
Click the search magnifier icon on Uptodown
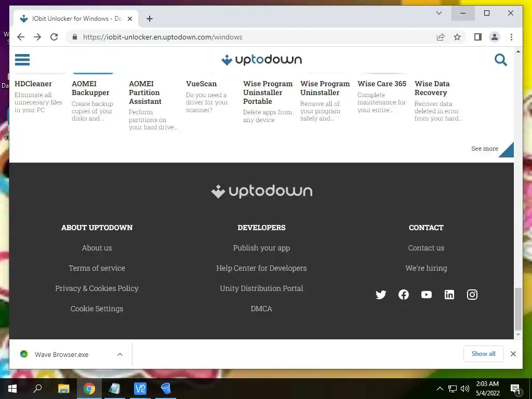[500, 60]
